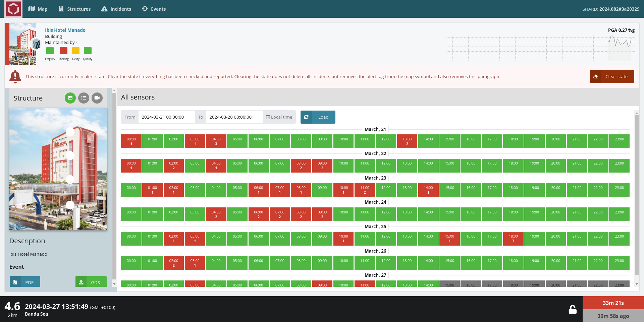Click the From date input field
This screenshot has height=322, width=644.
(166, 117)
